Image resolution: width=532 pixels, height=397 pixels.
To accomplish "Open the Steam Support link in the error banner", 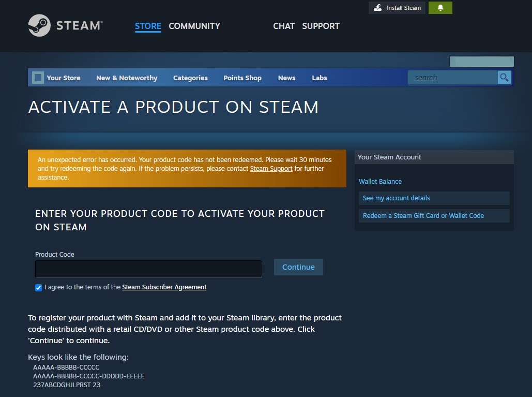I will pos(271,168).
